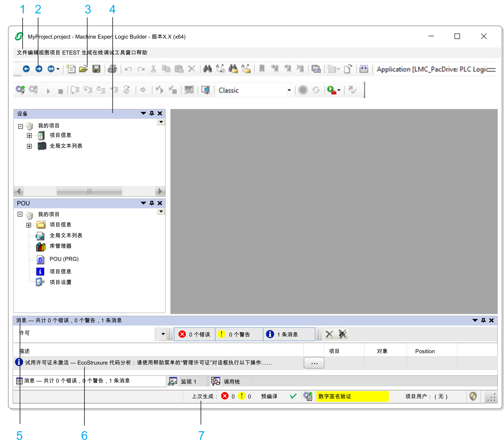Toggle the 0 个错误 errors filter

pos(195,334)
